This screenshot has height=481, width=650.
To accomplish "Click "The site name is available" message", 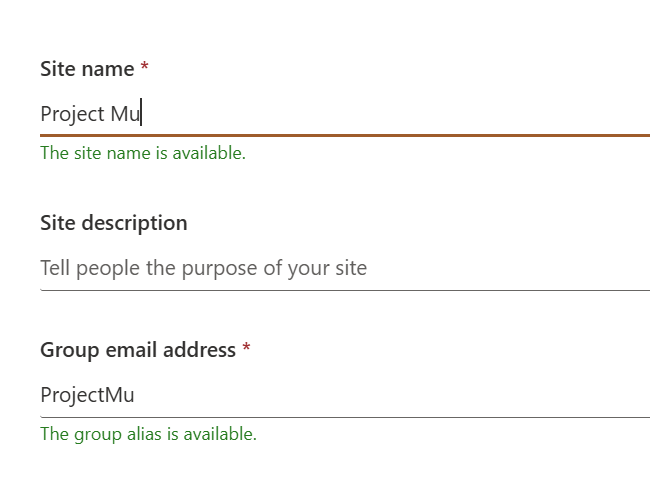I will point(142,153).
